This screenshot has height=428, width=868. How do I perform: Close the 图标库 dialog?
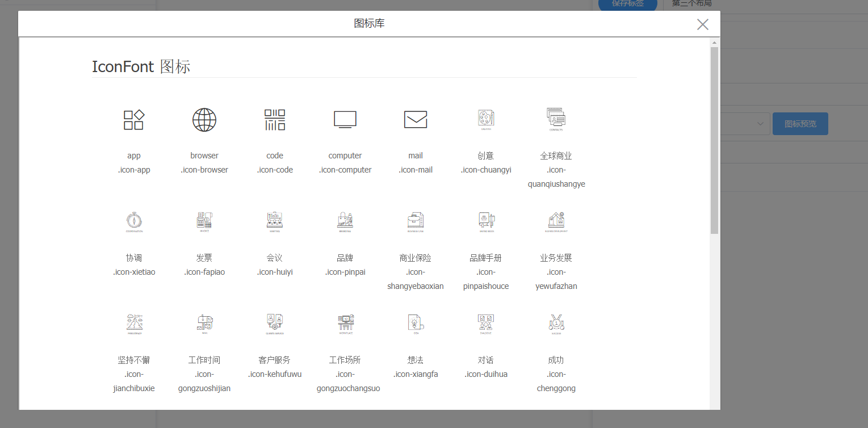click(x=703, y=24)
